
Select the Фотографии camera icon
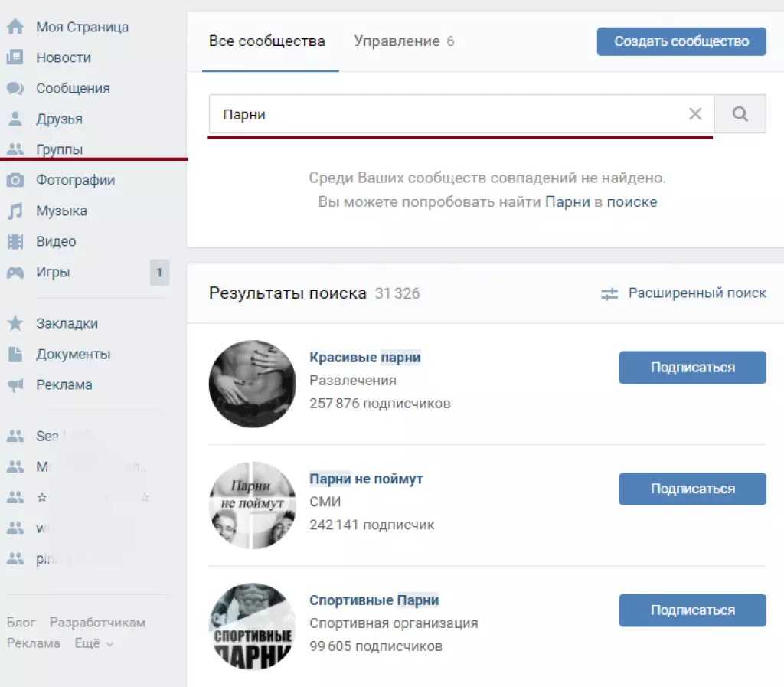point(15,180)
